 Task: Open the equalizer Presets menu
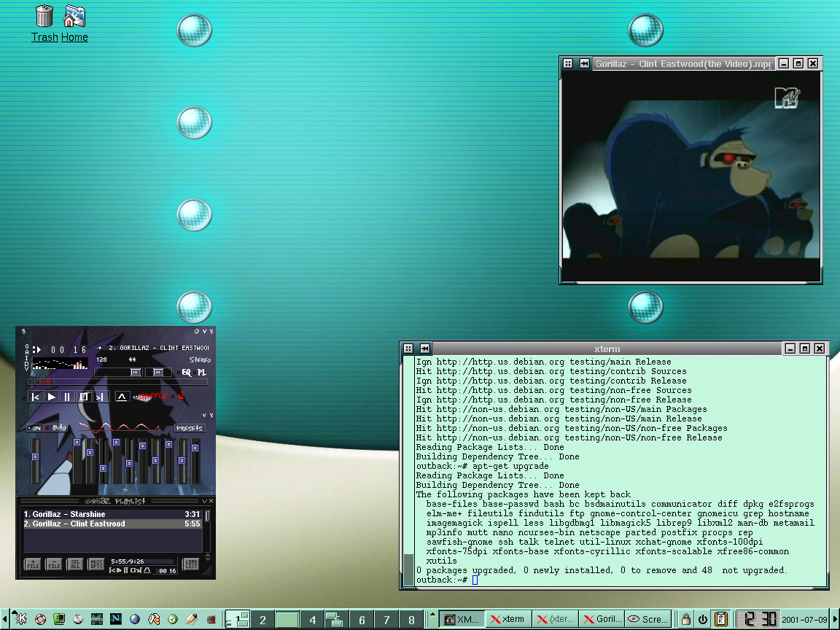(x=190, y=428)
